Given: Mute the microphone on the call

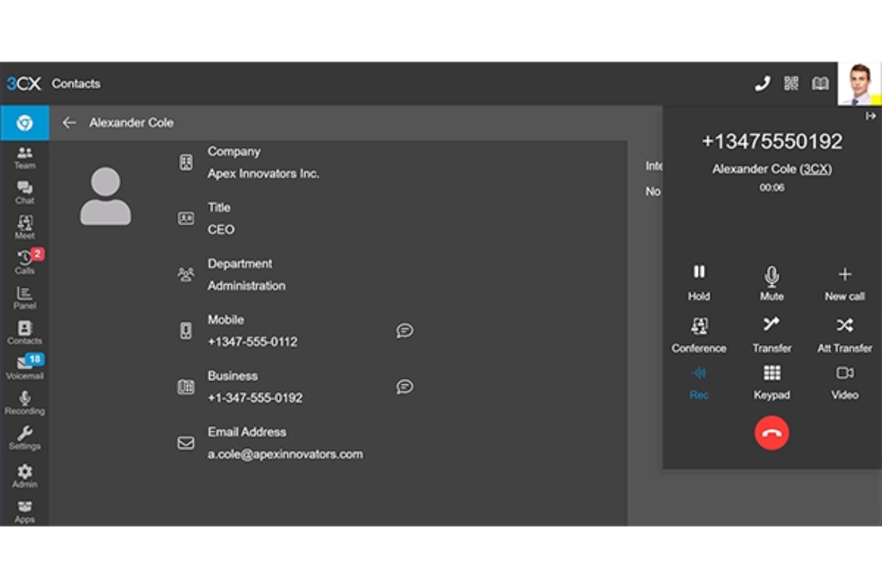Looking at the screenshot, I should (772, 281).
